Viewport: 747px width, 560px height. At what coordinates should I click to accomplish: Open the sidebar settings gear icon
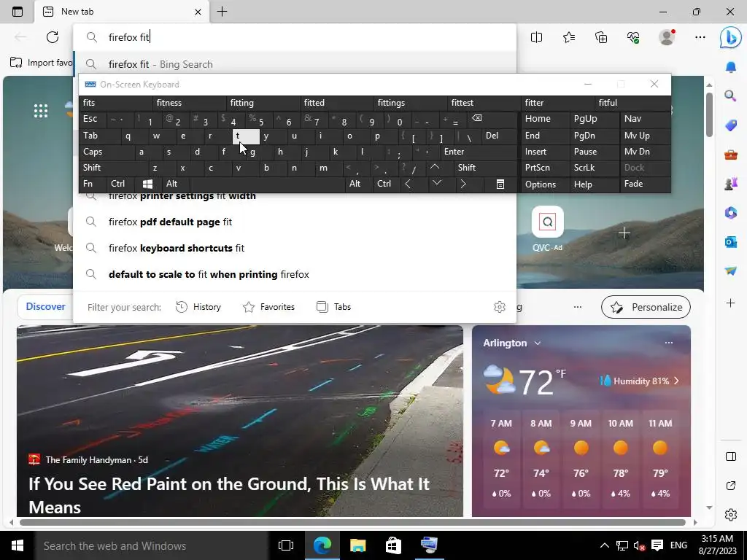point(730,515)
